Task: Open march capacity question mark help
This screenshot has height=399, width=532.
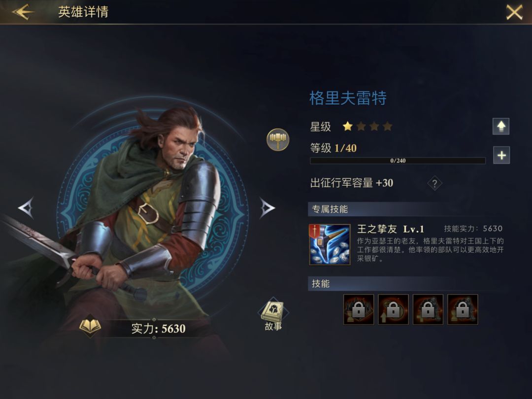Action: pyautogui.click(x=434, y=184)
